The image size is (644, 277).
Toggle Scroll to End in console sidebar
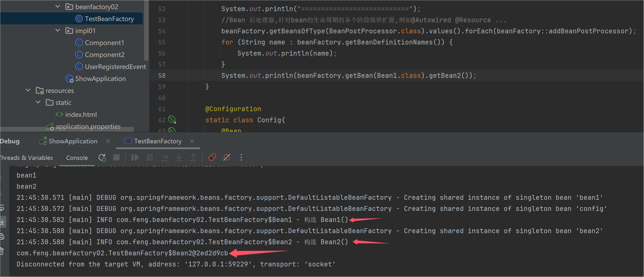pyautogui.click(x=2, y=221)
